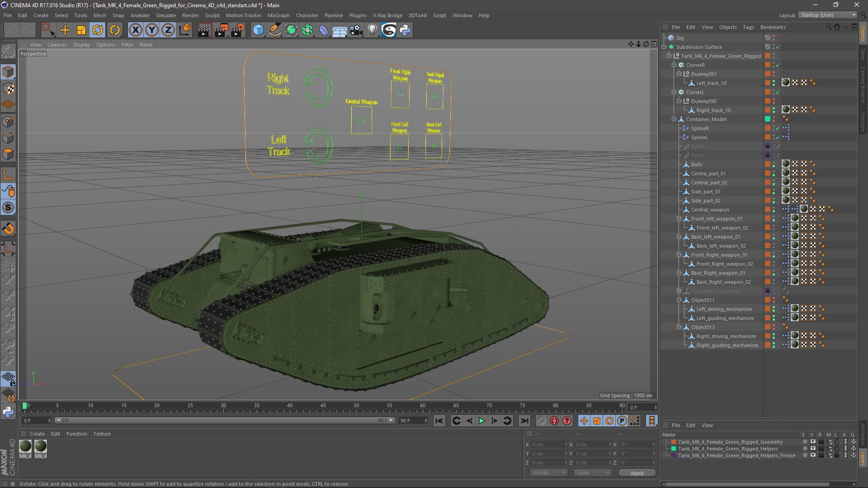The height and width of the screenshot is (488, 868).
Task: Click Render to Picture Viewer icon
Action: 221,30
